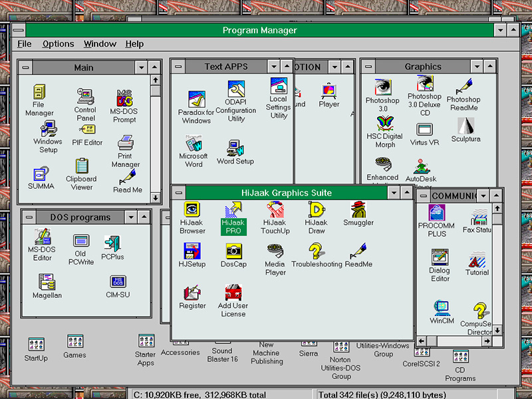Select the minimized StartUp group icon

[36, 345]
